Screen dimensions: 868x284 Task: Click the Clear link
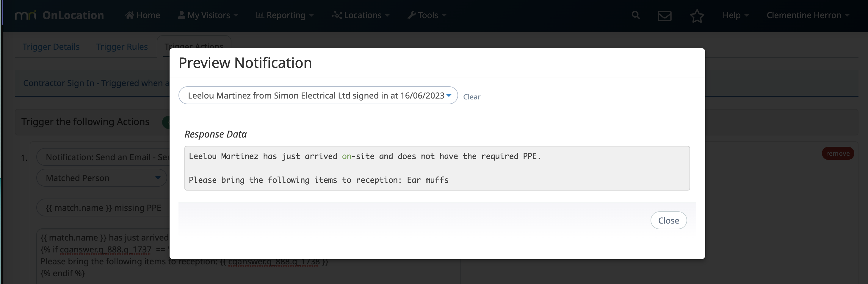(x=471, y=97)
